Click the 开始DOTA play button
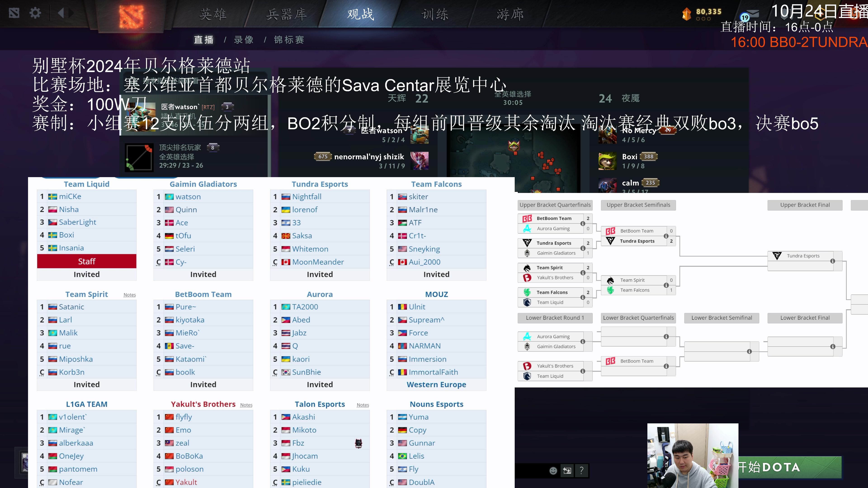 pos(790,467)
